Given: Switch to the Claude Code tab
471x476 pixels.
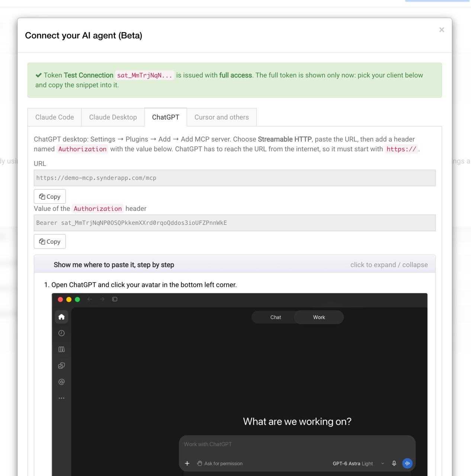Looking at the screenshot, I should pyautogui.click(x=55, y=117).
